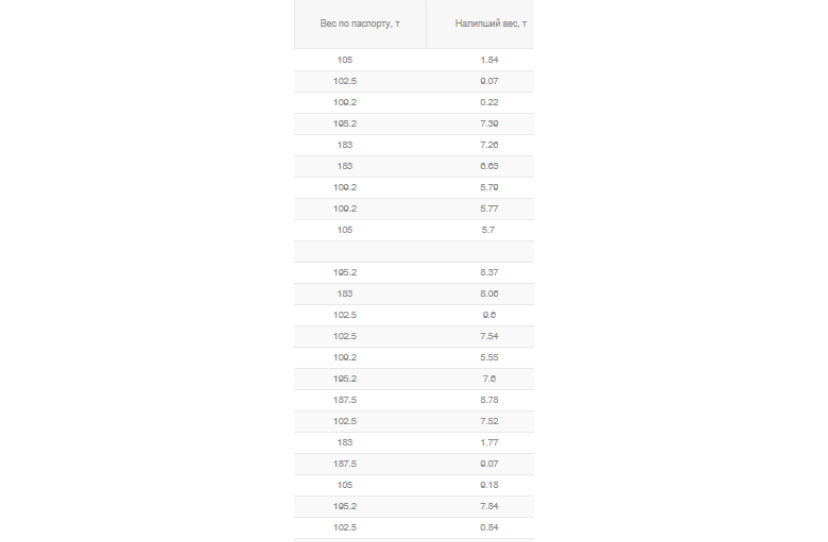Select the 0.84 cell in the last row
The image size is (828, 542).
489,527
